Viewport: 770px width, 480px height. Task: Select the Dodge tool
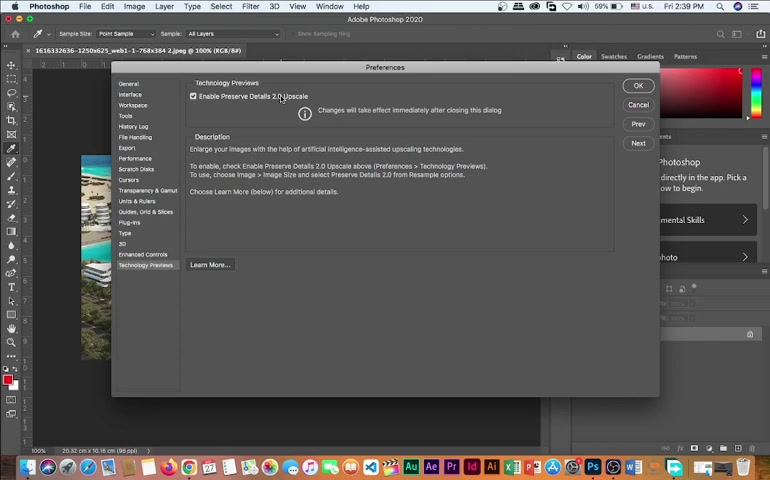(11, 259)
